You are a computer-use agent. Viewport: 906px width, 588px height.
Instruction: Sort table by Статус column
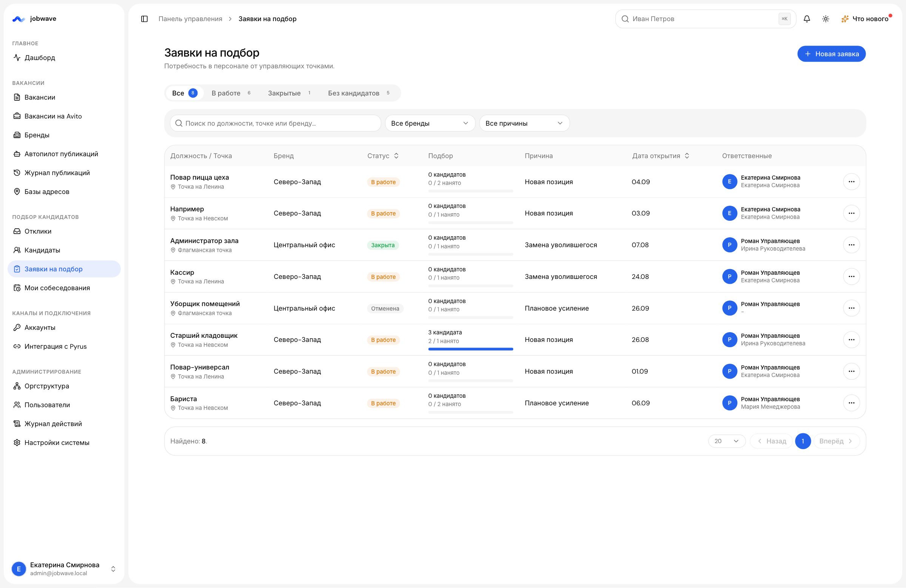[x=382, y=155]
